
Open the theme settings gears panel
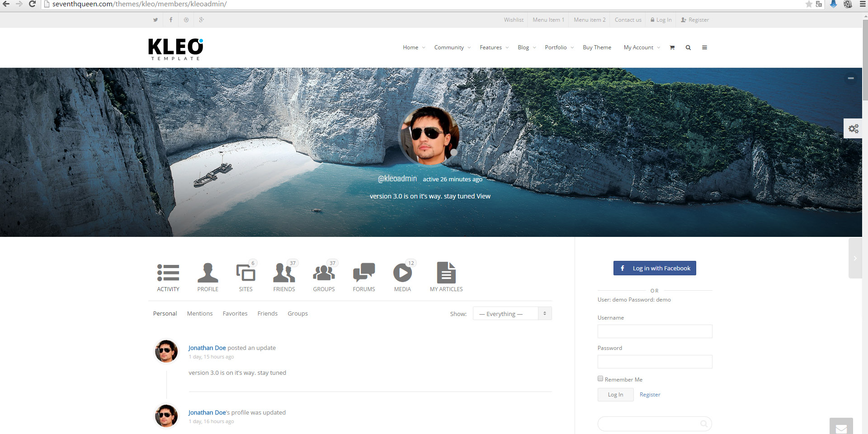point(853,129)
